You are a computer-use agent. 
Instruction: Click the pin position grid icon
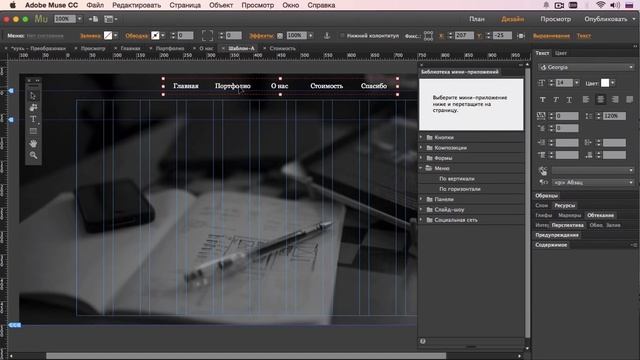[x=428, y=36]
